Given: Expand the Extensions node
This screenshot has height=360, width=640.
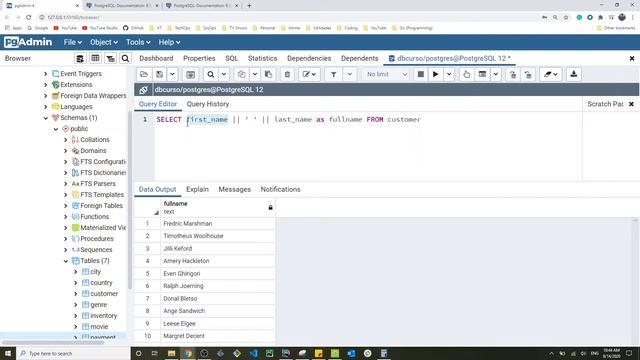Looking at the screenshot, I should tap(46, 85).
